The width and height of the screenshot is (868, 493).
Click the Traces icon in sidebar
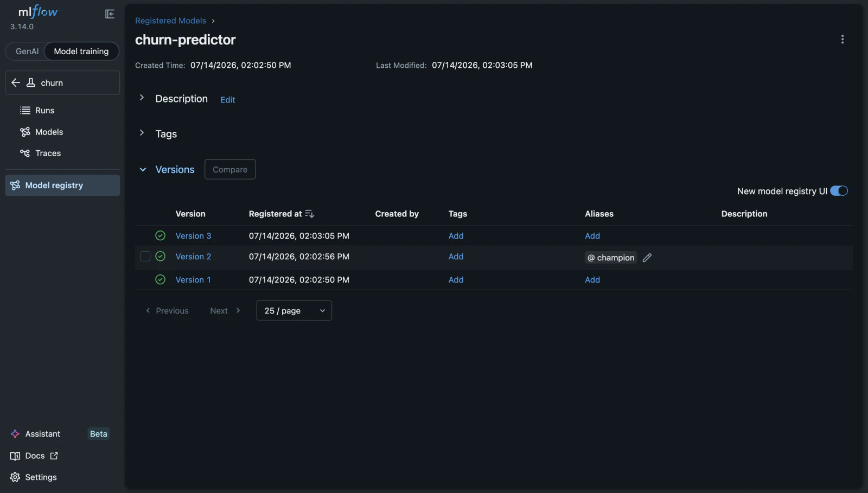click(x=25, y=153)
